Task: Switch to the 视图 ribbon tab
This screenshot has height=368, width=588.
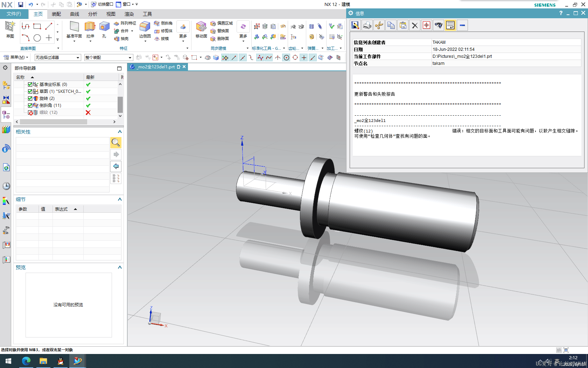Action: point(111,14)
